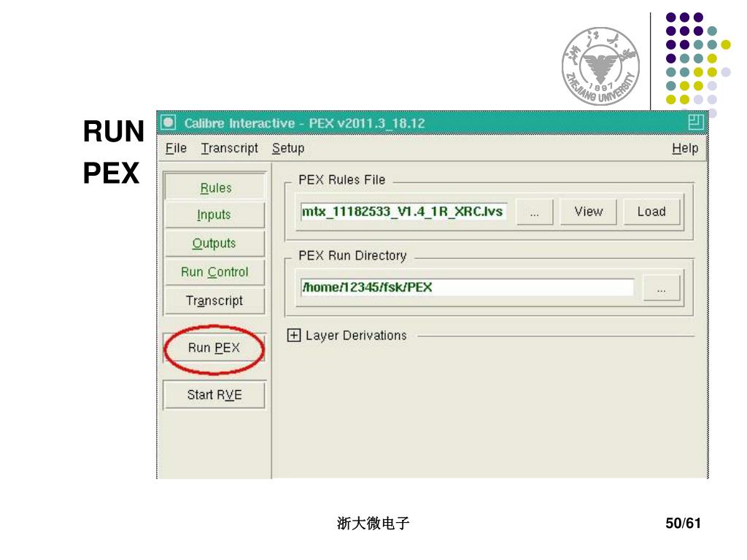
Task: Select the Inputs tab button
Action: (x=214, y=215)
